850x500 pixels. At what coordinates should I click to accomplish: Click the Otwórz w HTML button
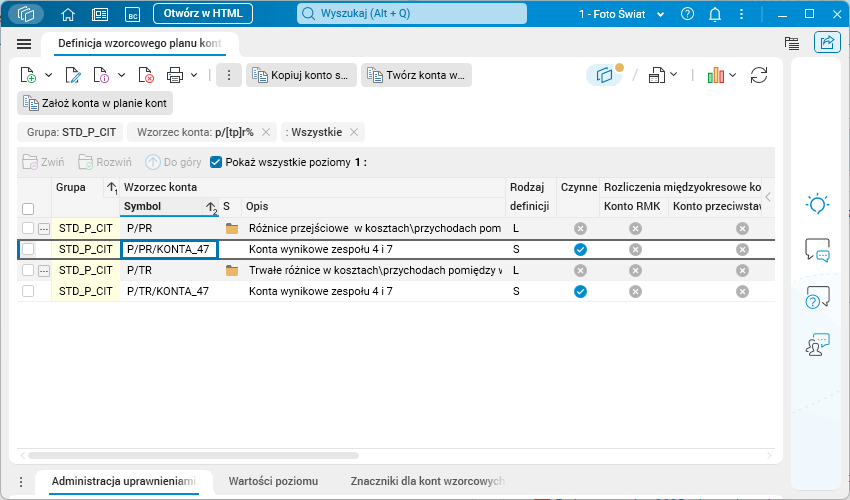pos(203,14)
